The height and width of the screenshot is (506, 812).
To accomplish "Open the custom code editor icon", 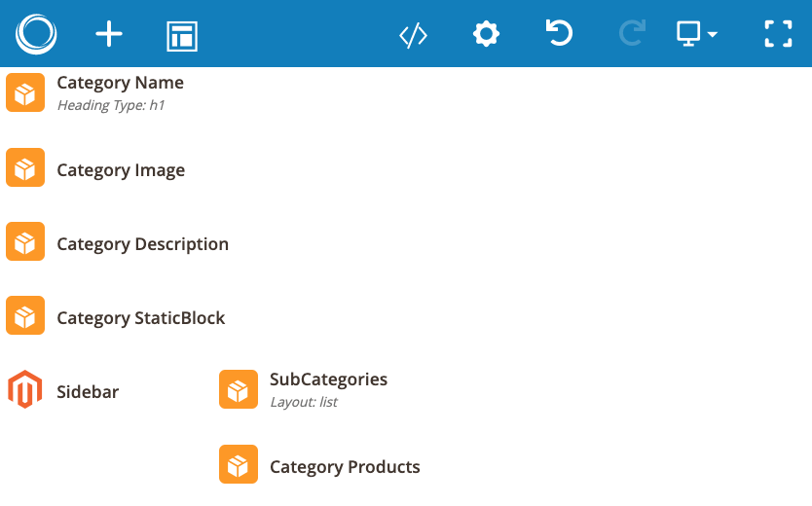I will pos(413,36).
